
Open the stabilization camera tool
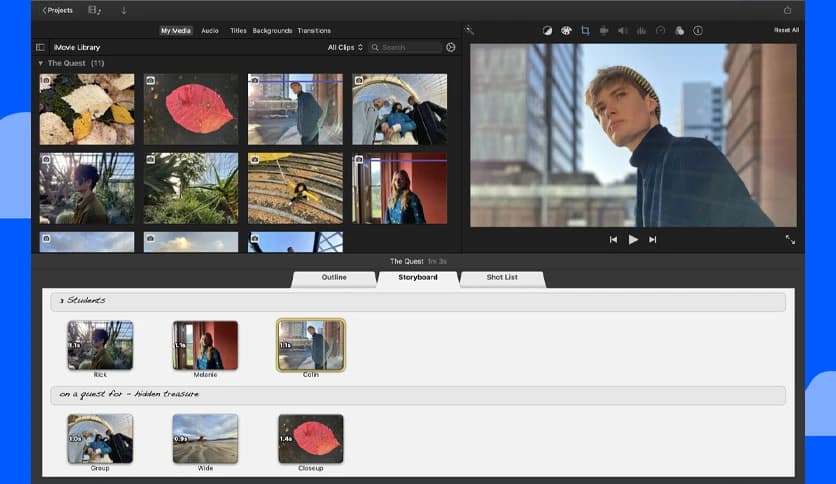pyautogui.click(x=604, y=30)
